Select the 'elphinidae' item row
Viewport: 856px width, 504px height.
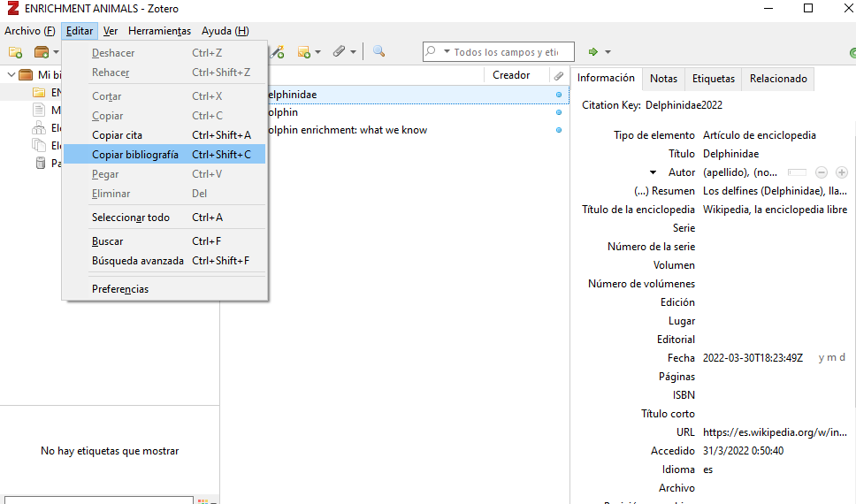[418, 95]
